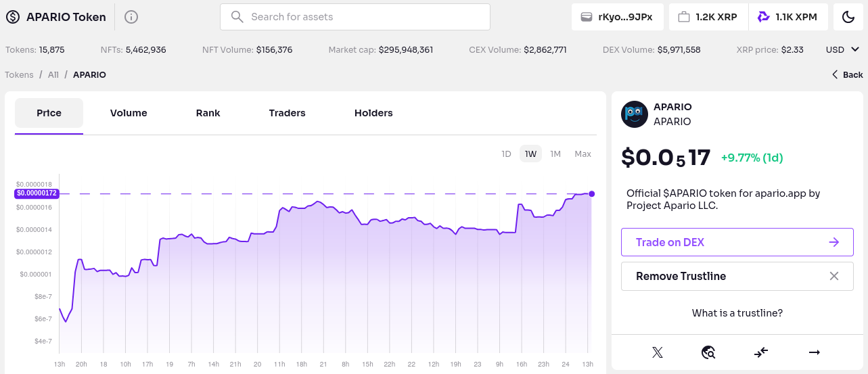Screen dimensions: 868x374
Task: Select the Price tab
Action: point(49,113)
